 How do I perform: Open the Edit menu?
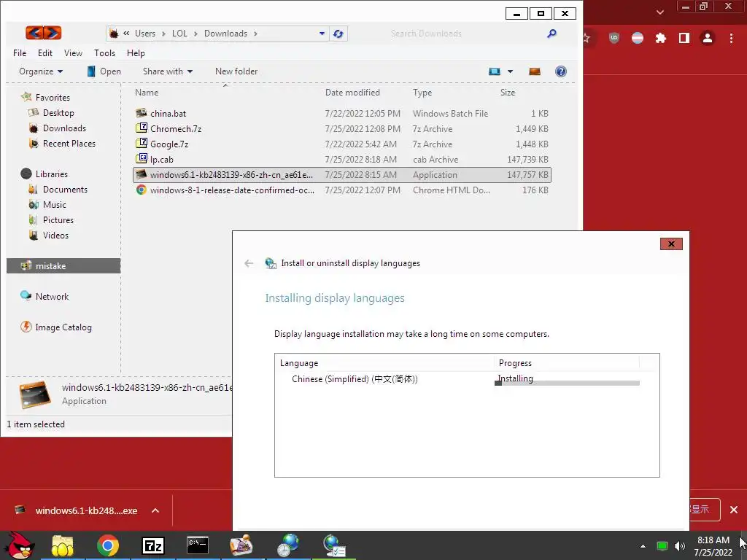click(x=45, y=52)
